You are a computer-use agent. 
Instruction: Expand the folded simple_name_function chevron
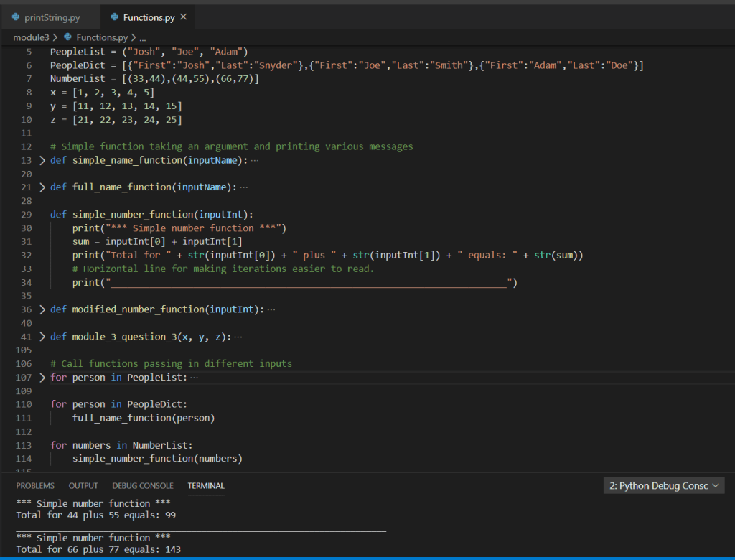(x=42, y=160)
